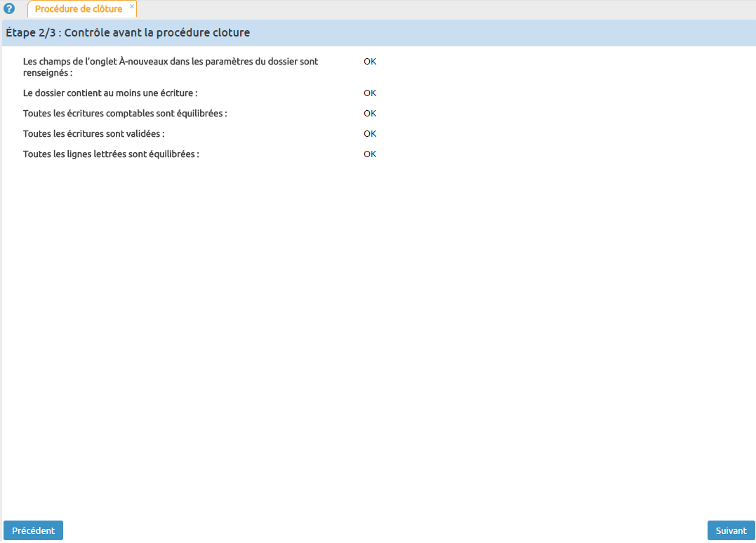
Task: Switch to the Procédure de clôture tab
Action: click(77, 9)
